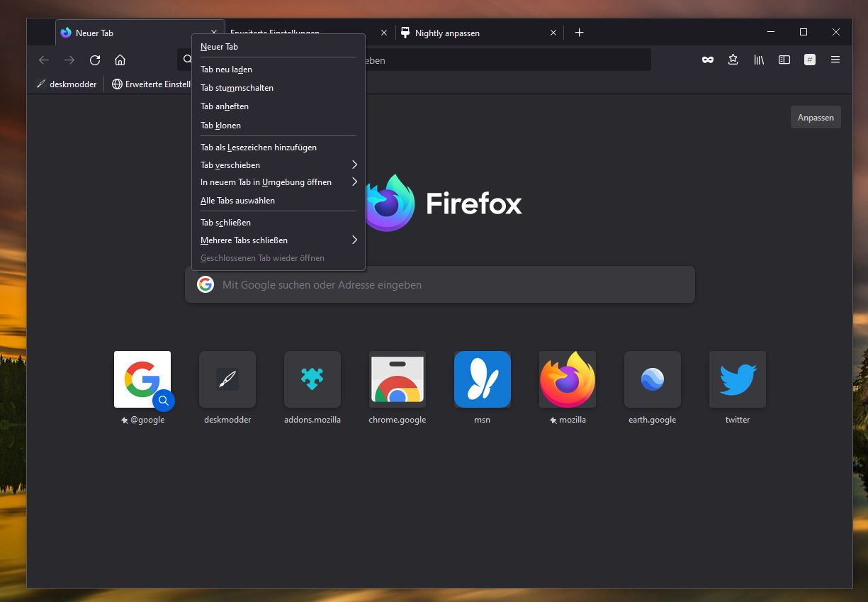Go to the home page icon

point(120,60)
